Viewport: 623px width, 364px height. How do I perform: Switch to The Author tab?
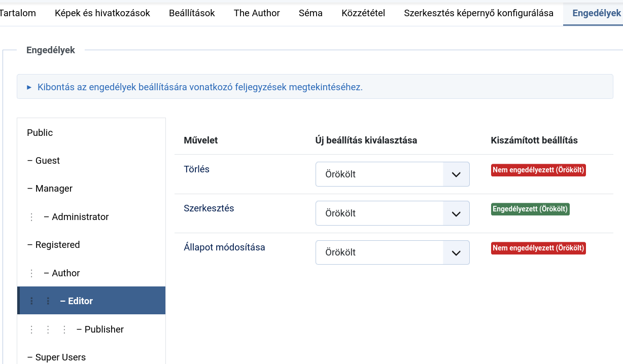pyautogui.click(x=257, y=13)
